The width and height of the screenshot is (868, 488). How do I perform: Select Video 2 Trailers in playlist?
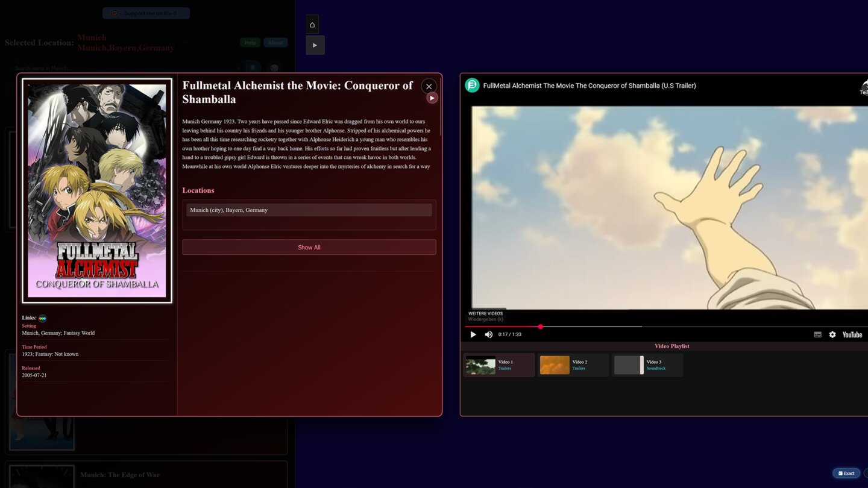click(x=573, y=365)
